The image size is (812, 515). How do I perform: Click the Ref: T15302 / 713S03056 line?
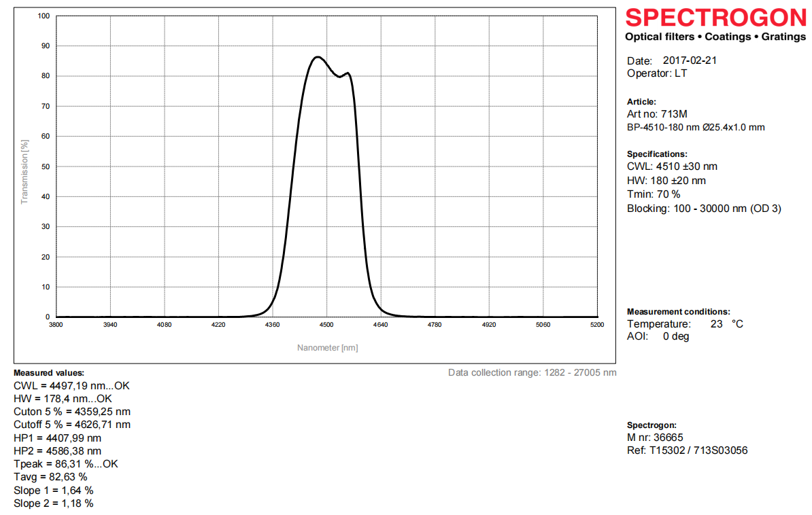(687, 450)
